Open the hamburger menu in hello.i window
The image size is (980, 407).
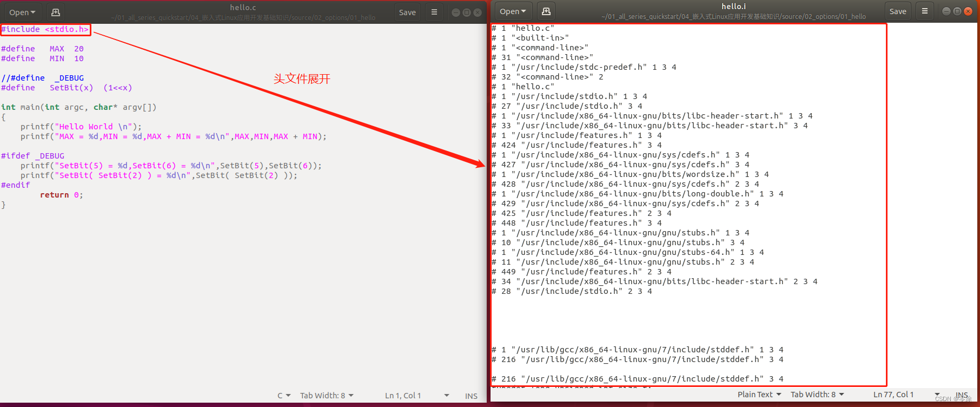(925, 11)
